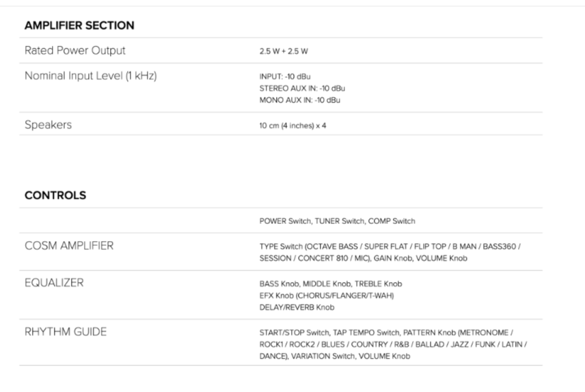Click the CONTROLS section heading
The height and width of the screenshot is (392, 585).
click(x=55, y=195)
